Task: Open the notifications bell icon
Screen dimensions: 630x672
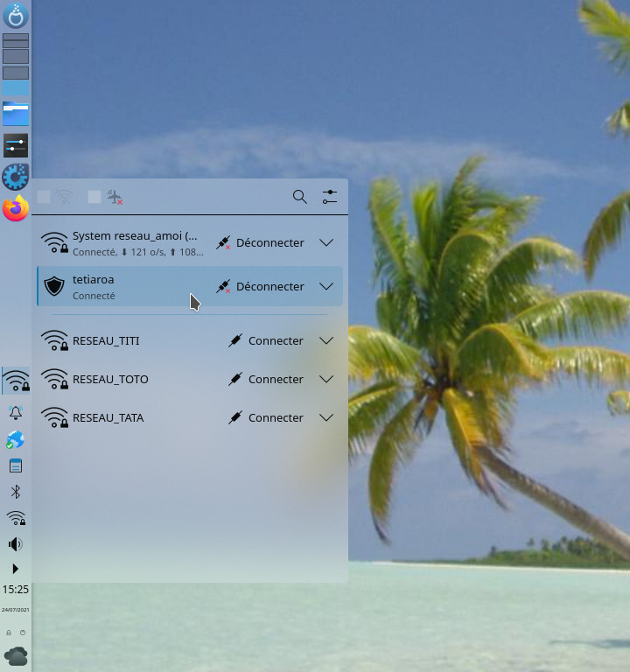Action: tap(16, 412)
